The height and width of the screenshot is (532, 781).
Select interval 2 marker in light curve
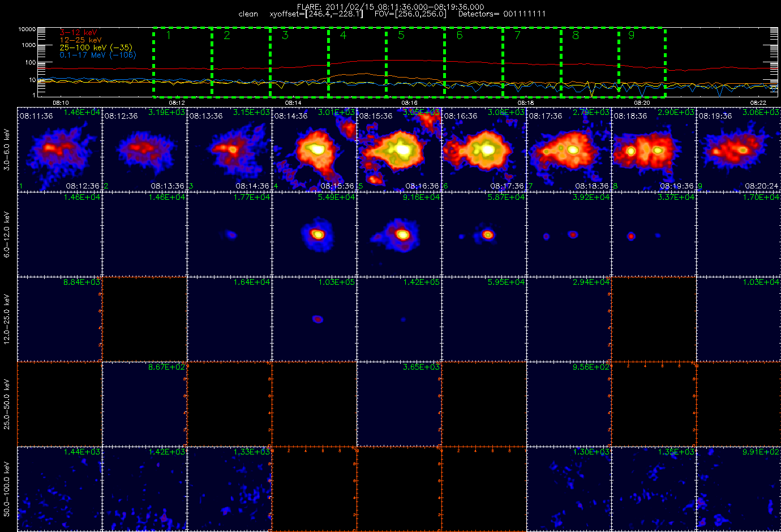tap(227, 35)
